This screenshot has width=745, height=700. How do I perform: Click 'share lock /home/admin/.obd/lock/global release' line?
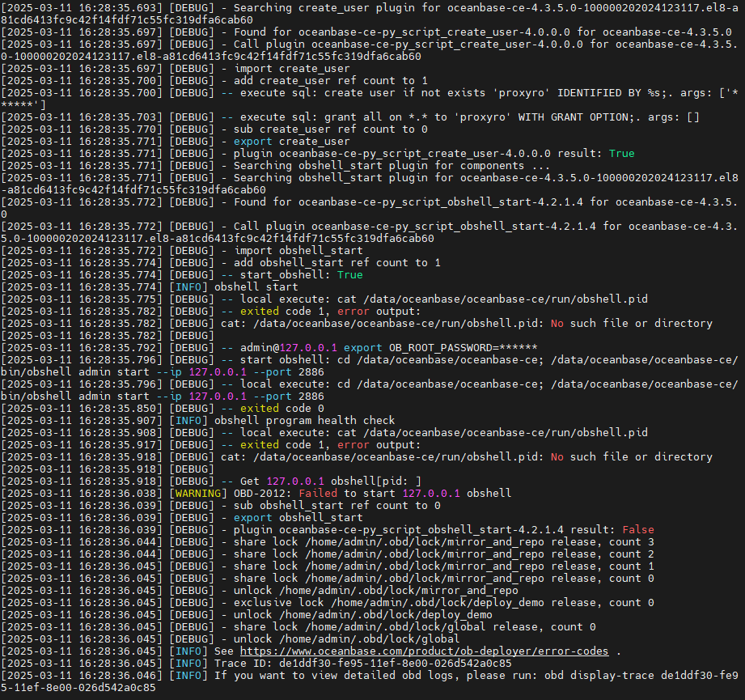(298, 627)
